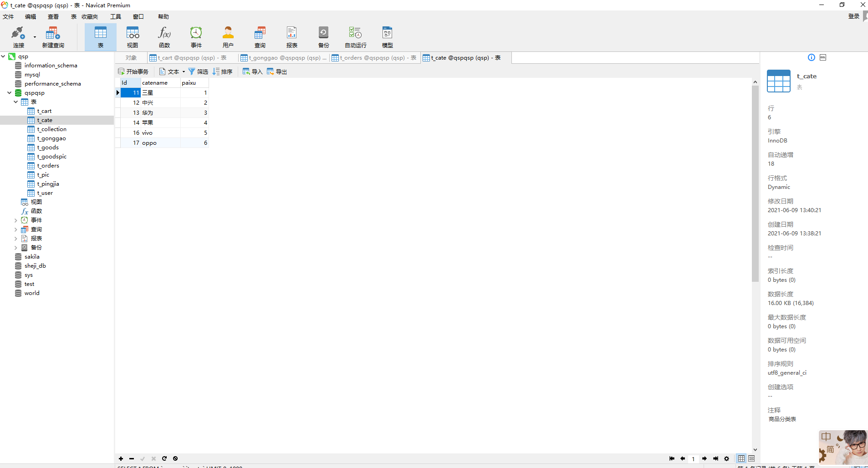The height and width of the screenshot is (468, 868).
Task: Click the vertical scrollbar up arrow
Action: pyautogui.click(x=755, y=82)
